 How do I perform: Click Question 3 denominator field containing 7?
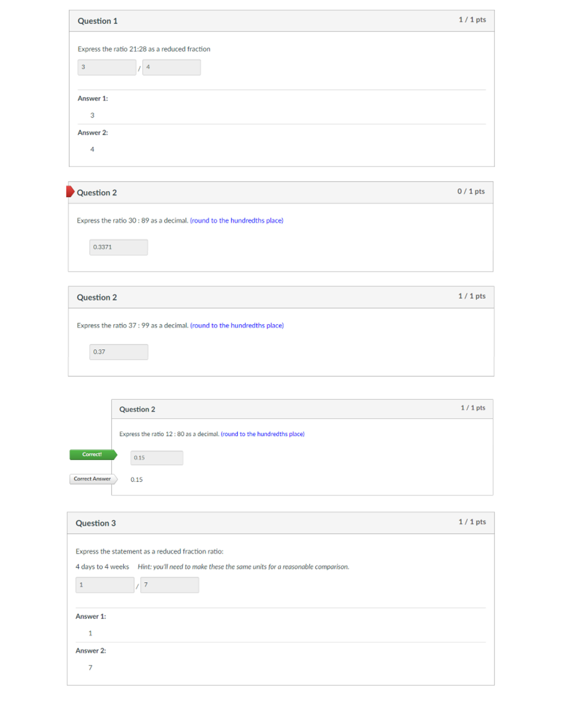point(169,585)
